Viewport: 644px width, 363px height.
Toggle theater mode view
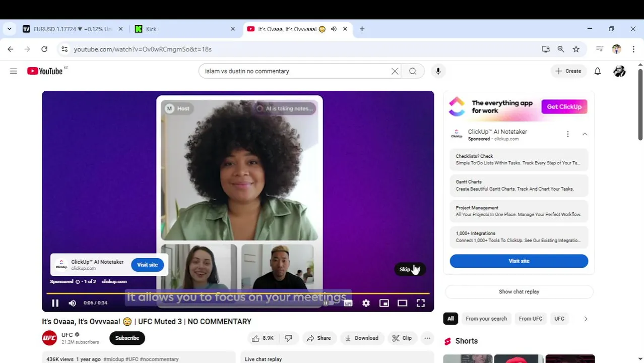pyautogui.click(x=402, y=303)
